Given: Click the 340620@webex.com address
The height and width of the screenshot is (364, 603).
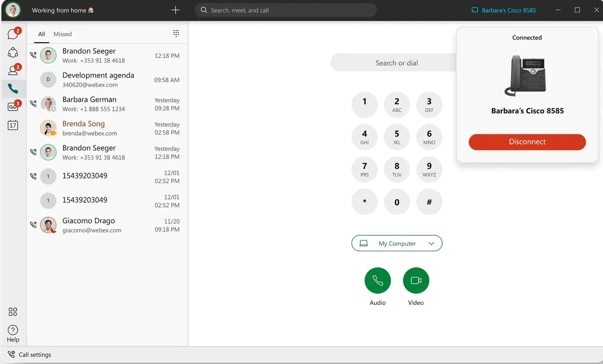Looking at the screenshot, I should click(x=90, y=85).
